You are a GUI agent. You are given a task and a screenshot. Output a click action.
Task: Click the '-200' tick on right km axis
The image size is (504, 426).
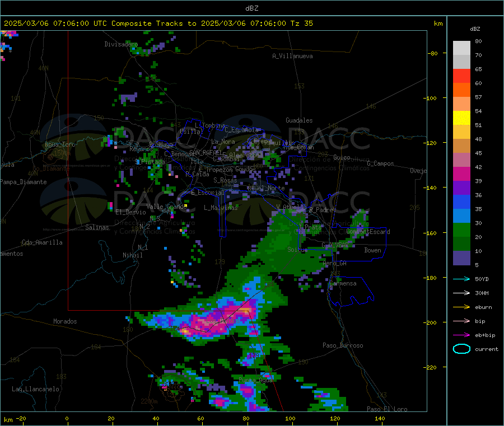tap(431, 322)
